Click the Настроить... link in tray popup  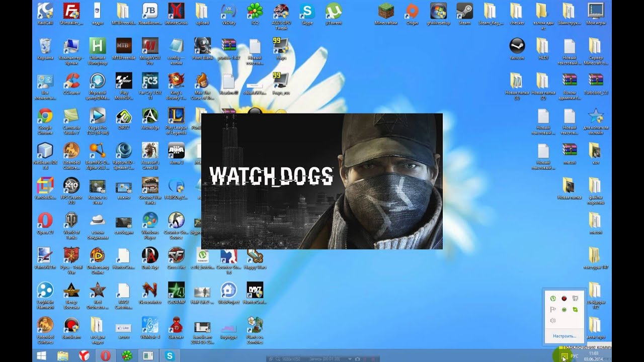point(565,336)
